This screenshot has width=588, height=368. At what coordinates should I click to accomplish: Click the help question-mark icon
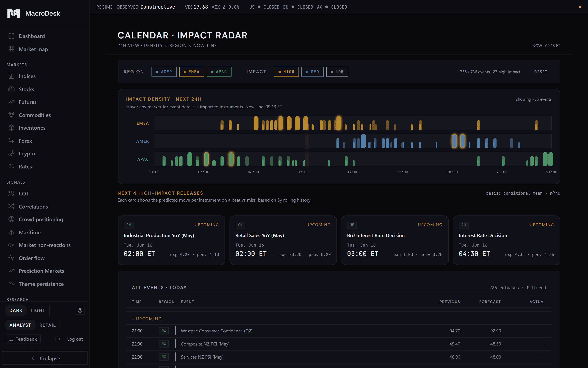pyautogui.click(x=80, y=310)
